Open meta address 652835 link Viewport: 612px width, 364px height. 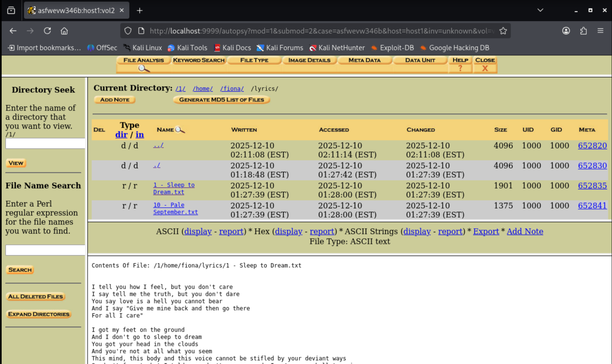tap(592, 186)
